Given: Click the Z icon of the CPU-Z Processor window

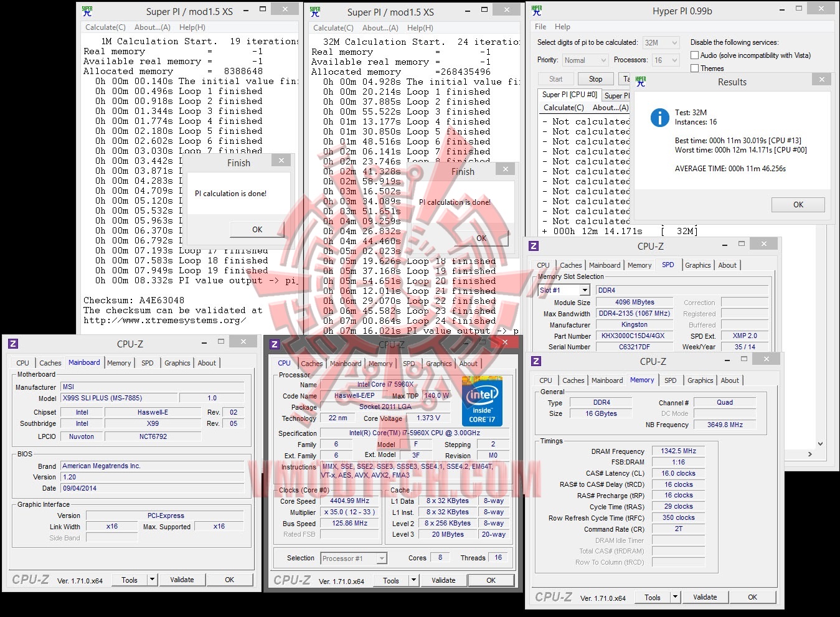Looking at the screenshot, I should click(275, 344).
